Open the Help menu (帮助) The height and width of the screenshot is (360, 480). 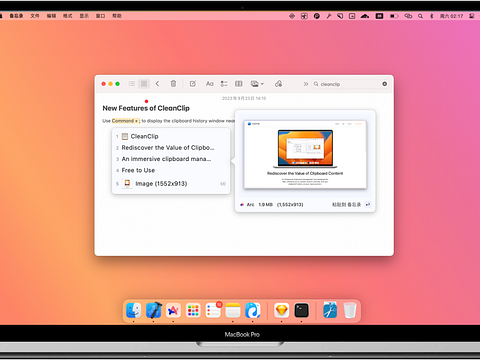tap(117, 16)
